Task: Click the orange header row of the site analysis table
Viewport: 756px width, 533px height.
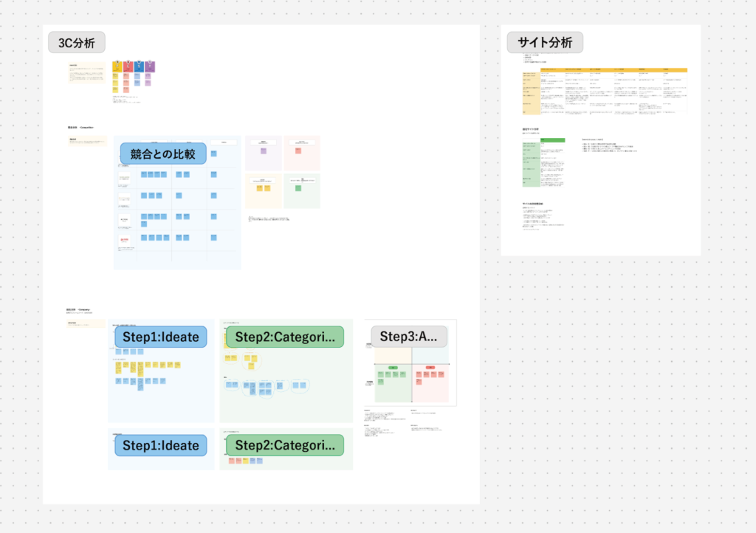Action: 614,70
